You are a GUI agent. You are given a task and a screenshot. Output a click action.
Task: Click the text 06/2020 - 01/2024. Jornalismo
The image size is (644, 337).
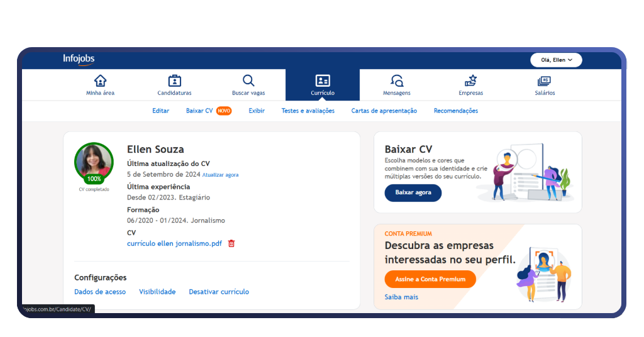(176, 221)
